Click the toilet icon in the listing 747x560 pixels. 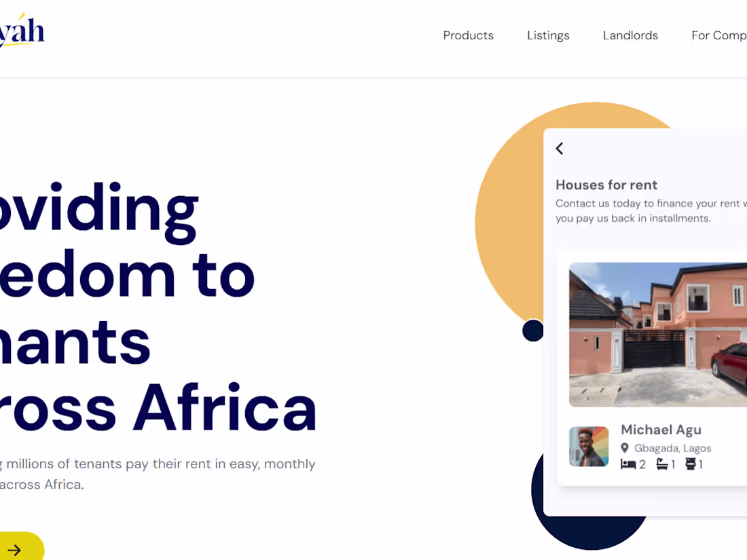tap(691, 464)
